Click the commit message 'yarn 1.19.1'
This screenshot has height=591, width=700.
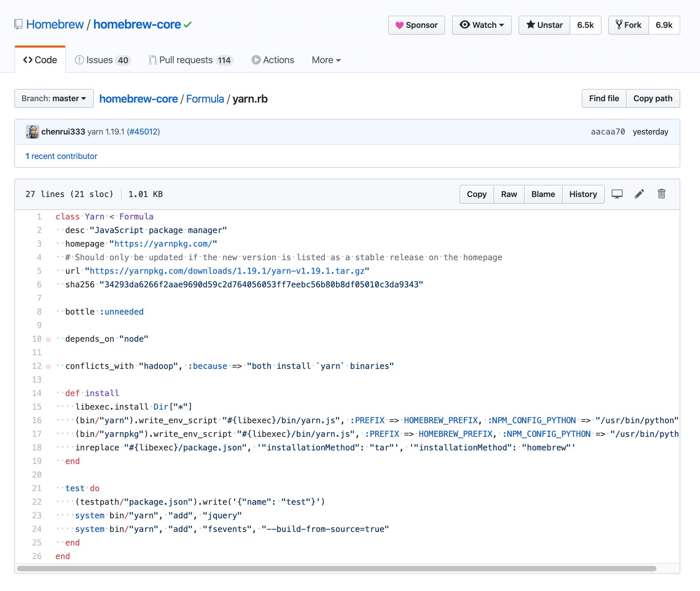tap(106, 132)
